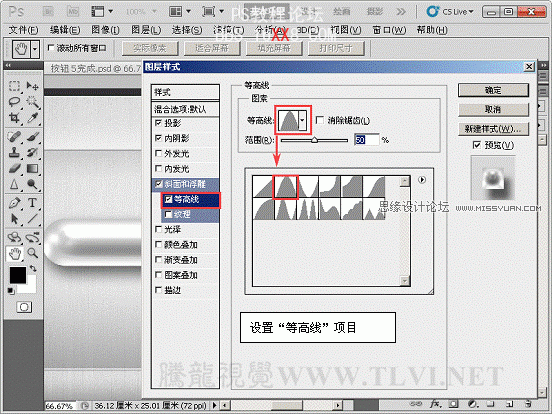Viewport: 552px width, 414px height.
Task: Select the Line shape tool
Action: point(32,219)
